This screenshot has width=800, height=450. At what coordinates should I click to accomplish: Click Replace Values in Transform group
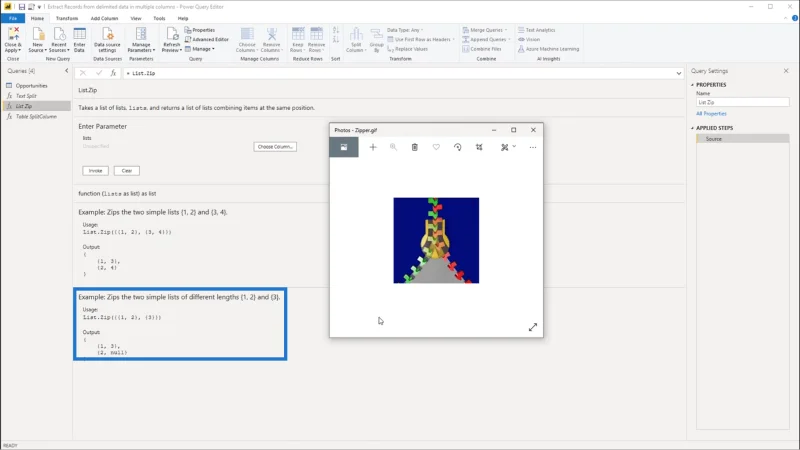[x=407, y=49]
